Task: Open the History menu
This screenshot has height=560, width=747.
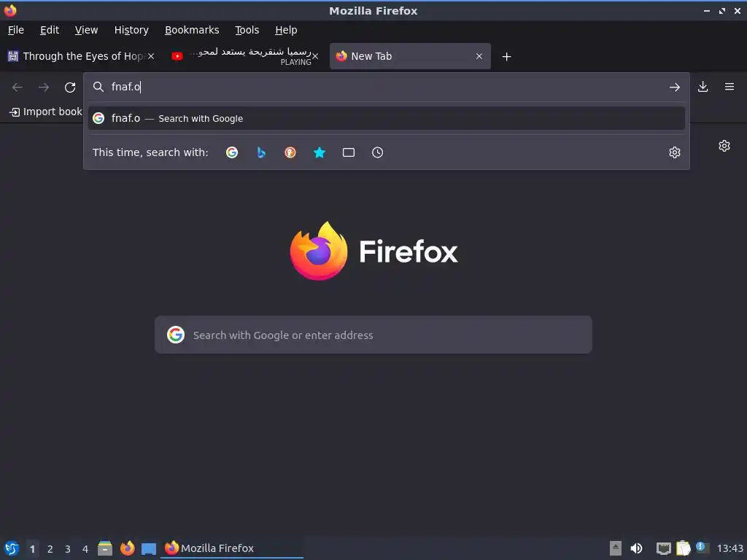Action: pos(131,30)
